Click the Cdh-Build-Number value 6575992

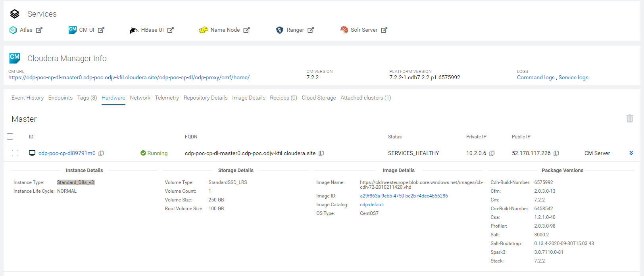[x=544, y=182]
